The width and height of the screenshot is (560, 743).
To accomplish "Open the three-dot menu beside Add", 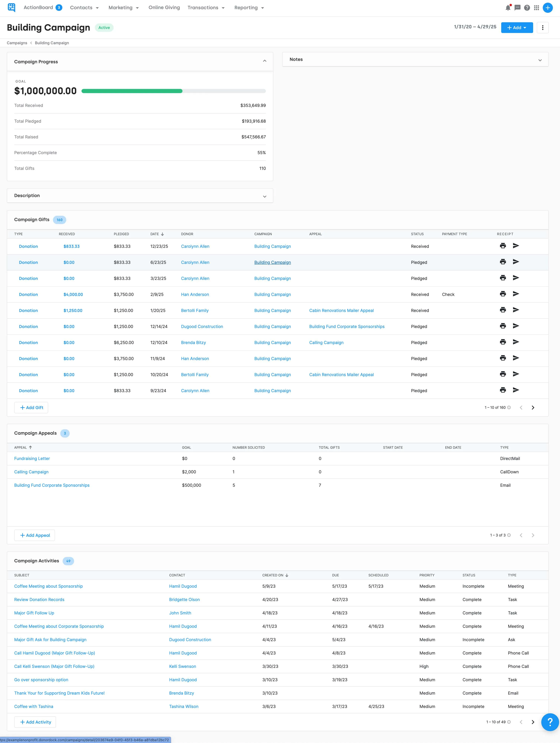I will tap(543, 27).
